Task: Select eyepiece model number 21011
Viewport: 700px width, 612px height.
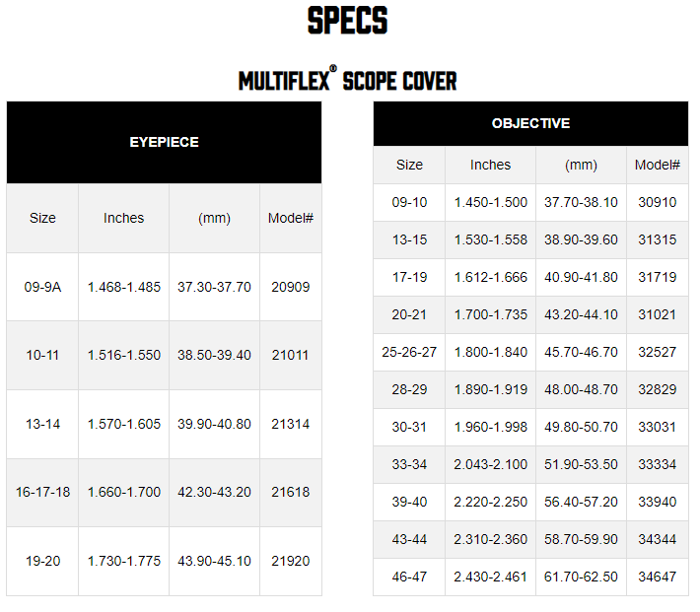Action: (x=291, y=355)
